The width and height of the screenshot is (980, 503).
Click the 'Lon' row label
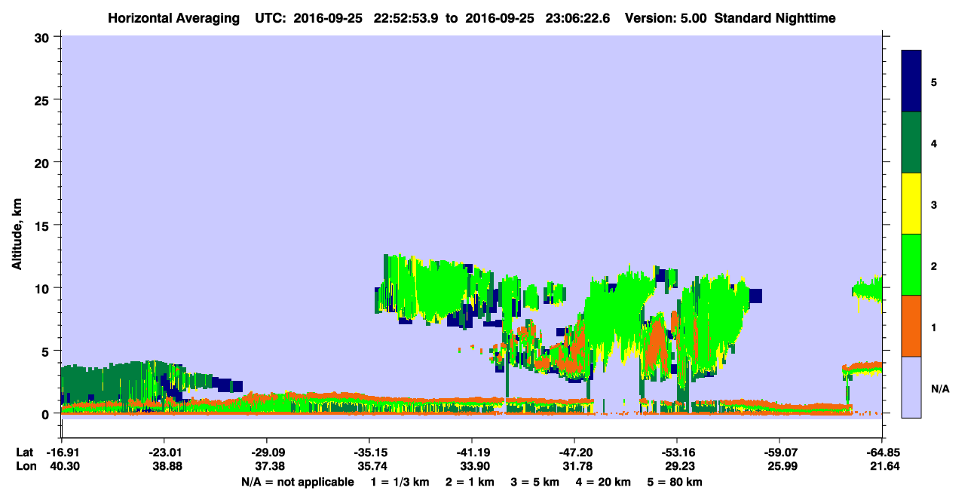[x=25, y=467]
